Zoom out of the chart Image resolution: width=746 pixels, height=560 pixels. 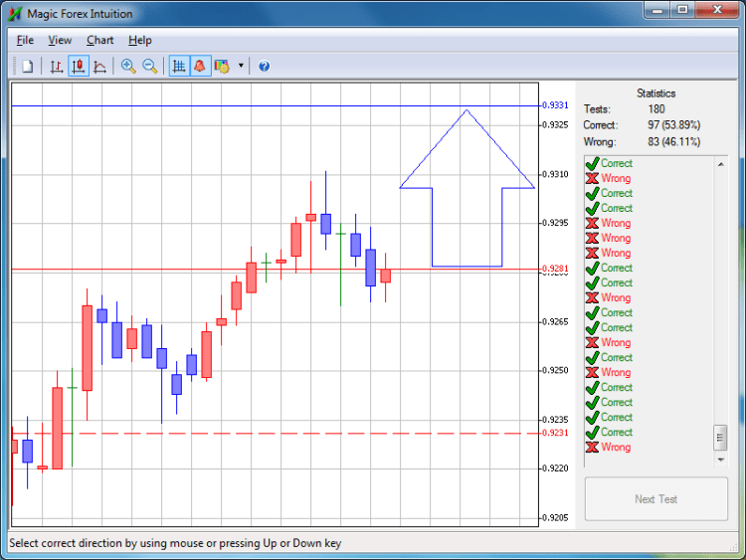(x=150, y=66)
